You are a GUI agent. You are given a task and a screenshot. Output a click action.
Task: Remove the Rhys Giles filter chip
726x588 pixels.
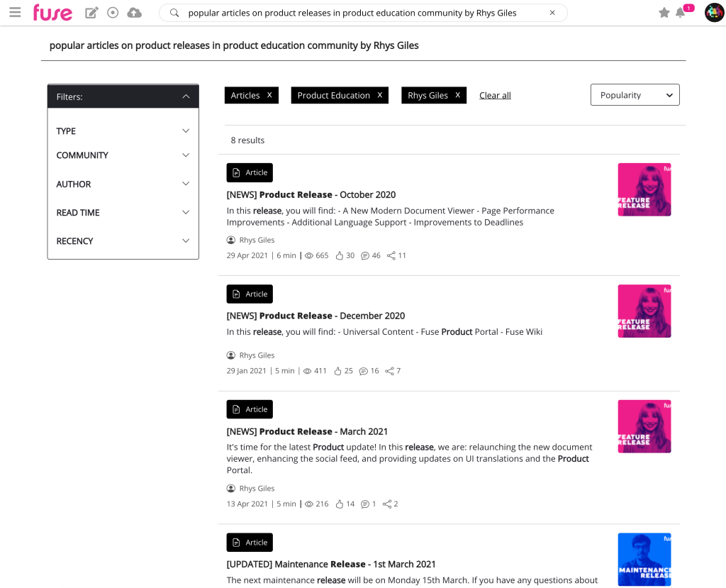pyautogui.click(x=457, y=95)
